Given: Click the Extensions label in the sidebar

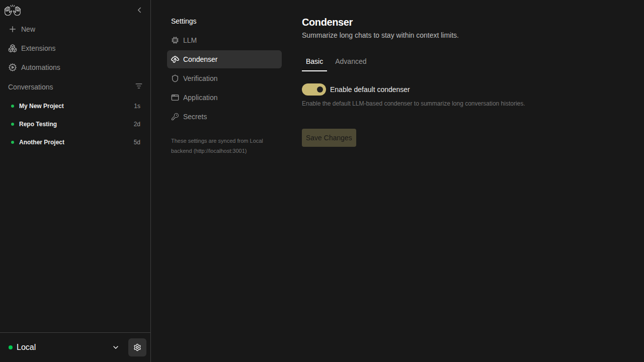Looking at the screenshot, I should (38, 48).
